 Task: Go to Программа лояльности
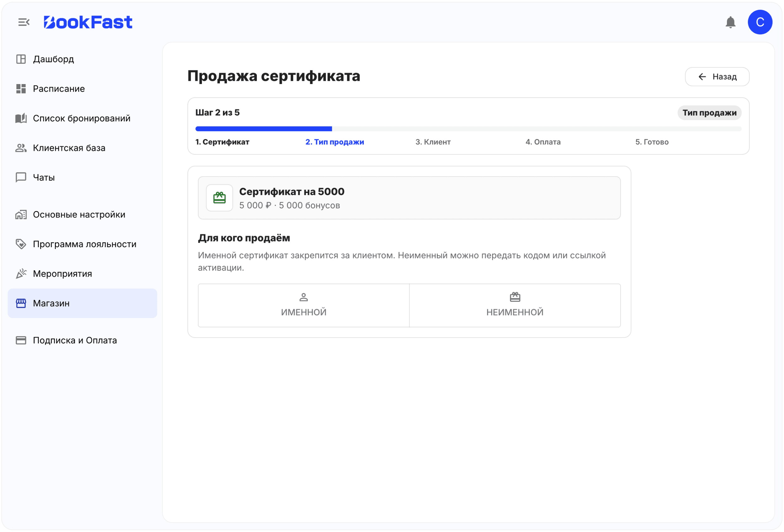[82, 244]
